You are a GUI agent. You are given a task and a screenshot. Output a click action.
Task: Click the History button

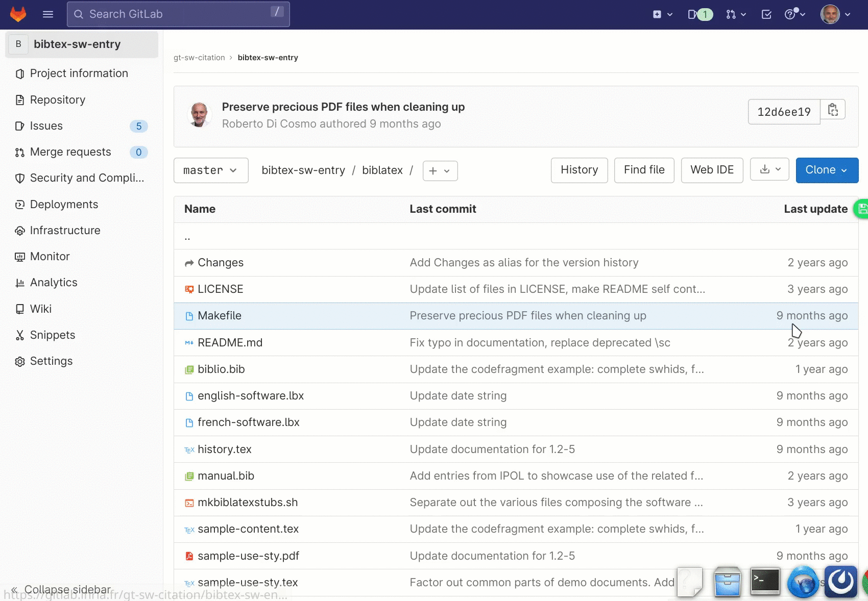click(x=579, y=170)
